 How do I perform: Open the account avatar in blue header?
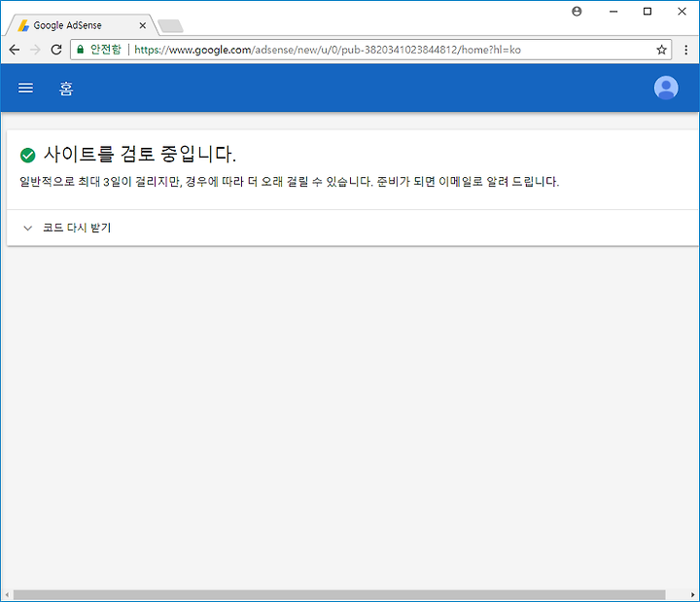click(666, 88)
